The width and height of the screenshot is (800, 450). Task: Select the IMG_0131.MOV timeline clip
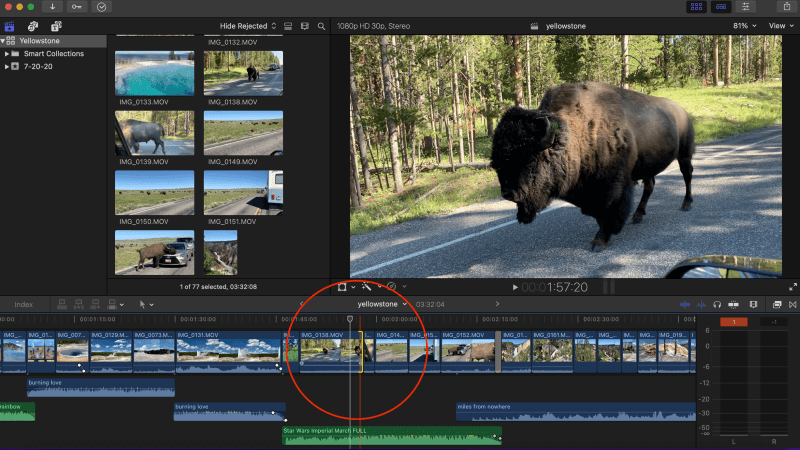(x=228, y=352)
